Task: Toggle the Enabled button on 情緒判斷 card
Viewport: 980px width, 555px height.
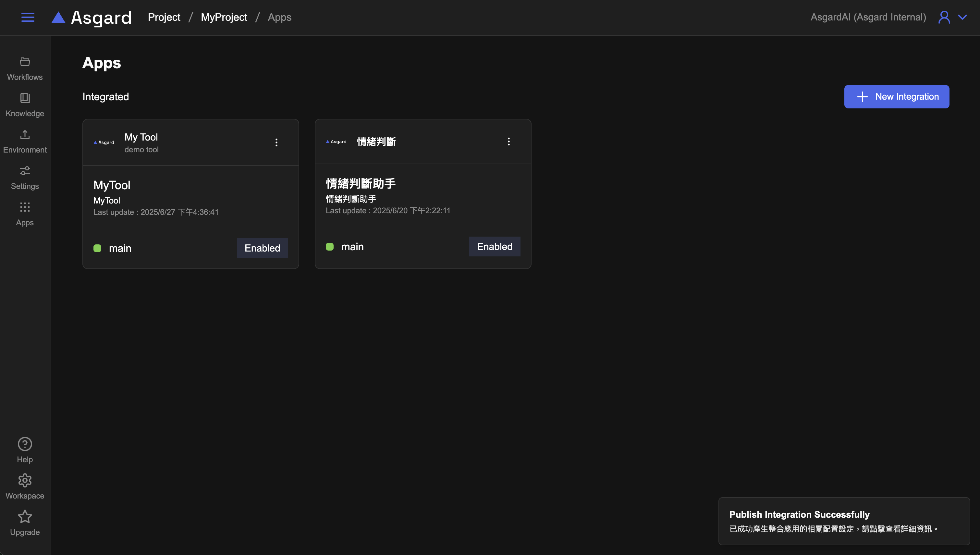Action: (x=494, y=247)
